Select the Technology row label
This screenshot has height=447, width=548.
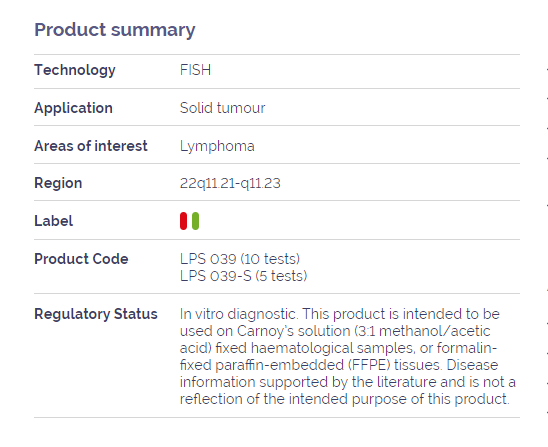75,70
